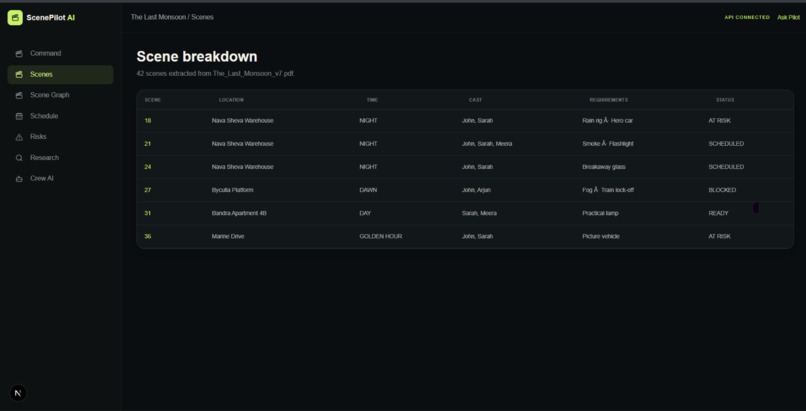Click SCHEDULED status of scene 24

click(726, 167)
